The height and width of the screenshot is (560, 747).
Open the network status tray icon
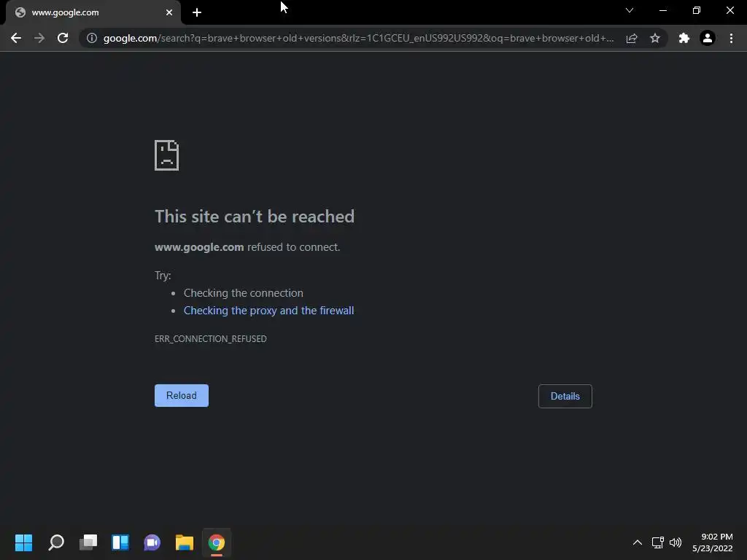(x=658, y=542)
